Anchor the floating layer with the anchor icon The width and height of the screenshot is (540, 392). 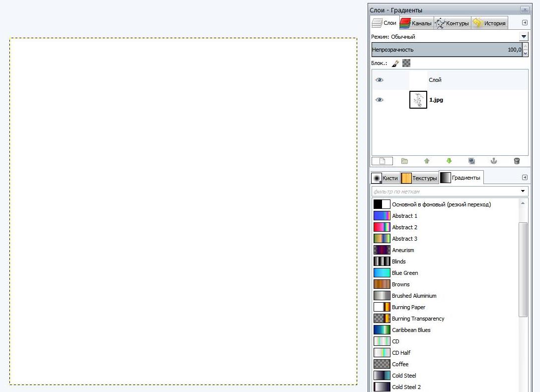pos(494,161)
